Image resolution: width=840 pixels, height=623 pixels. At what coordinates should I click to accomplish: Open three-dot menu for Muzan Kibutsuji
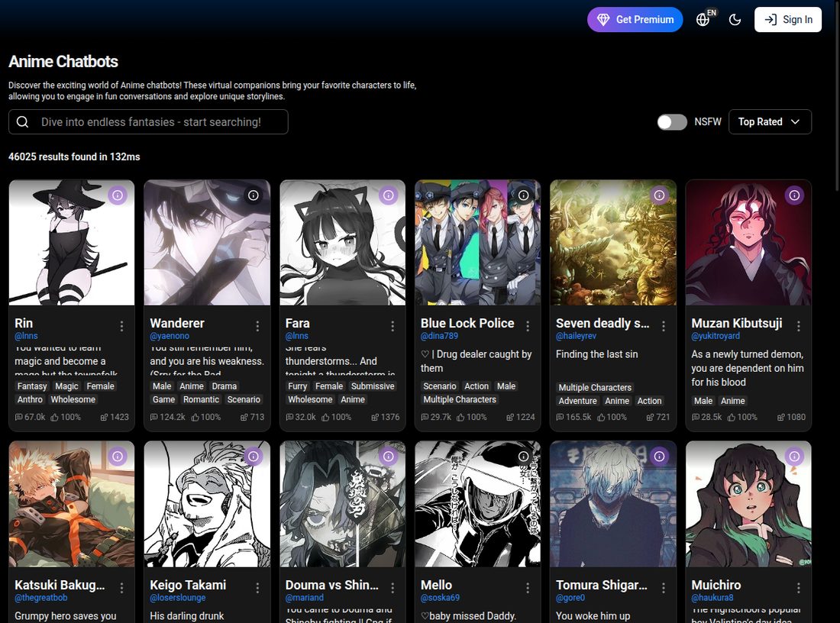point(798,326)
